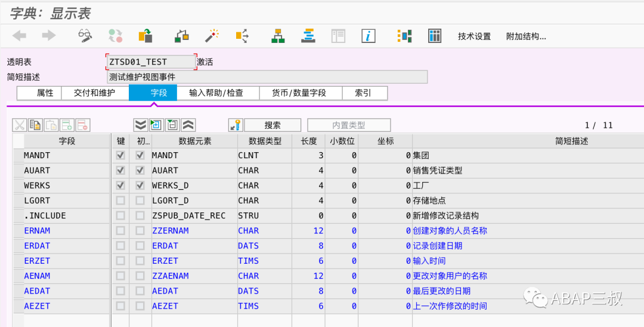644x327 pixels.
Task: Toggle the key checkbox for WERKS
Action: pyautogui.click(x=120, y=185)
